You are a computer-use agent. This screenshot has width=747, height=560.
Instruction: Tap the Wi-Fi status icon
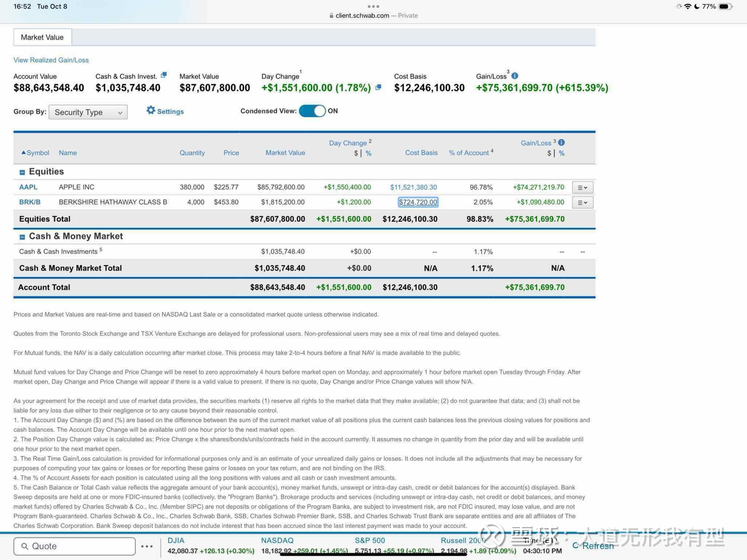point(688,6)
